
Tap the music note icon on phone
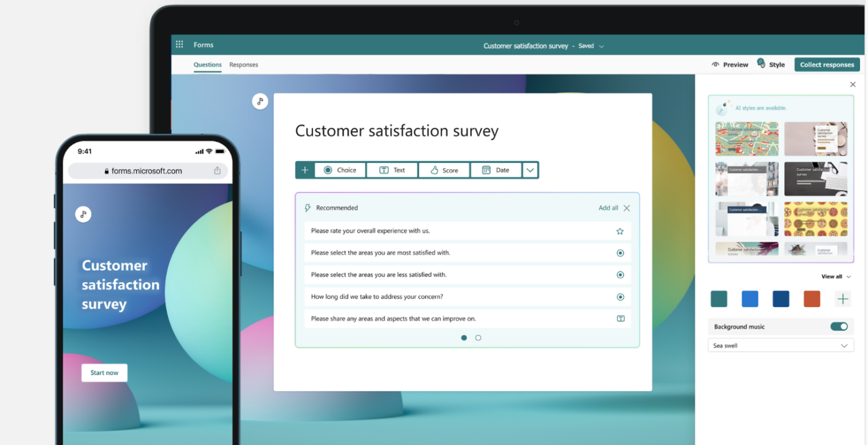point(83,214)
